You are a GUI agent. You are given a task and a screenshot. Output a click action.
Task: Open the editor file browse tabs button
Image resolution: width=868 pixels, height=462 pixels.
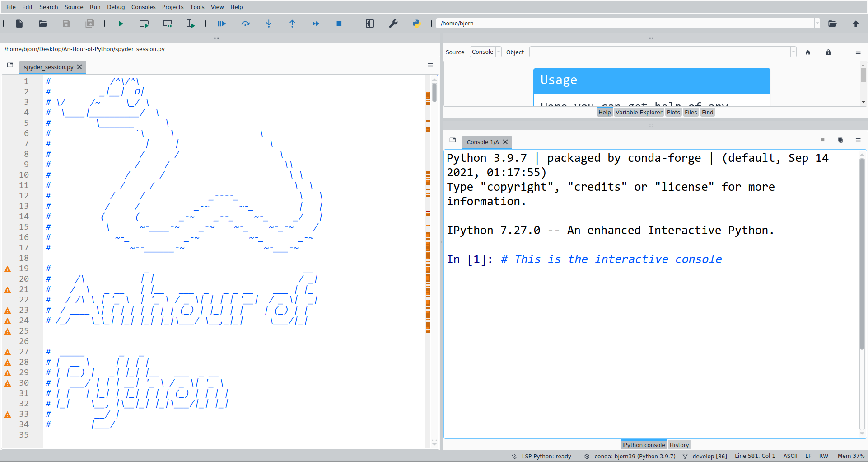click(10, 65)
